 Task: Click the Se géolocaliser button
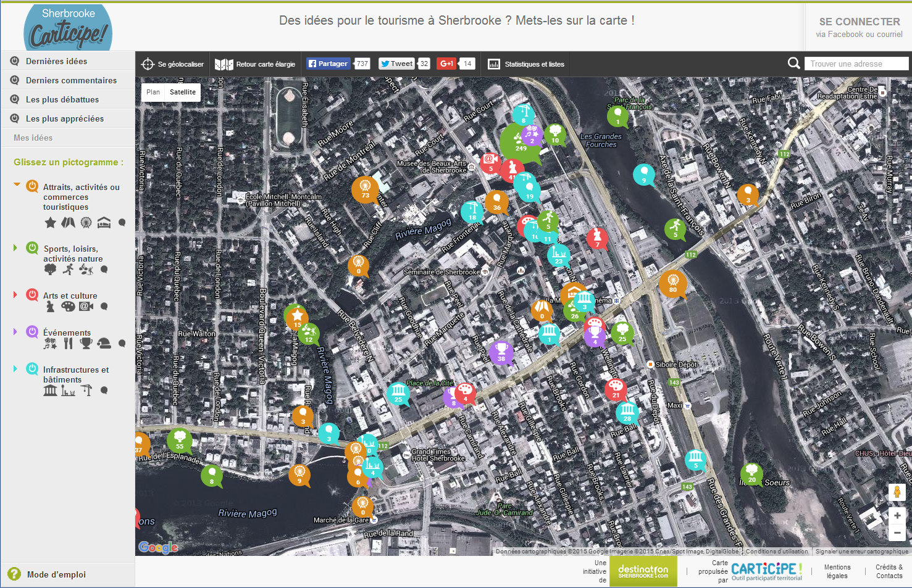coord(173,64)
